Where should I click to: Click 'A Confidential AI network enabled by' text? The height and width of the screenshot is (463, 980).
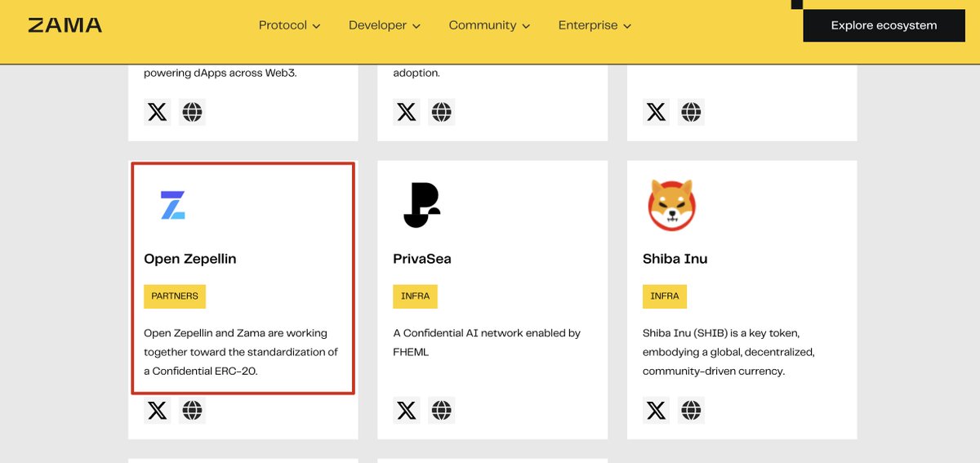(x=487, y=333)
